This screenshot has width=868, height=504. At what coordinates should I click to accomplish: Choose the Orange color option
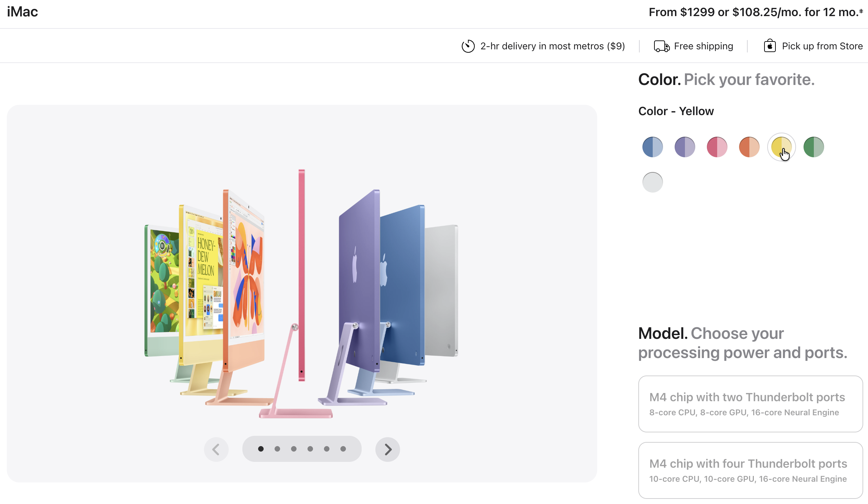pyautogui.click(x=749, y=147)
